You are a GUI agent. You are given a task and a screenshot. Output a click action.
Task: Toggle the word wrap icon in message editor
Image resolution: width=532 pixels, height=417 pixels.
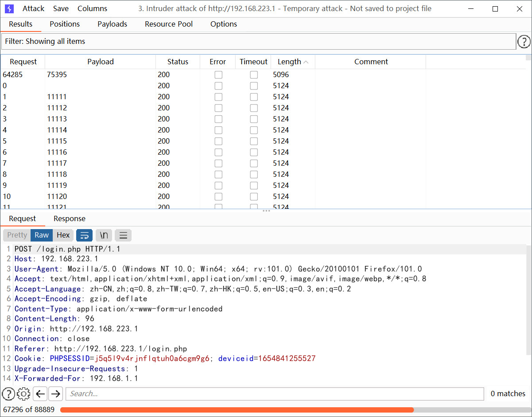pyautogui.click(x=84, y=235)
